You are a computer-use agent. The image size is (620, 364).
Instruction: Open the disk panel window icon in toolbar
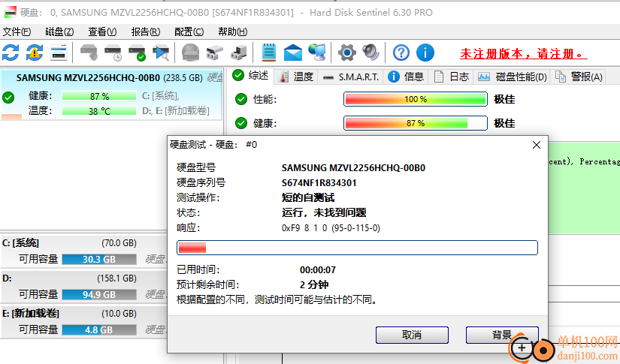59,53
